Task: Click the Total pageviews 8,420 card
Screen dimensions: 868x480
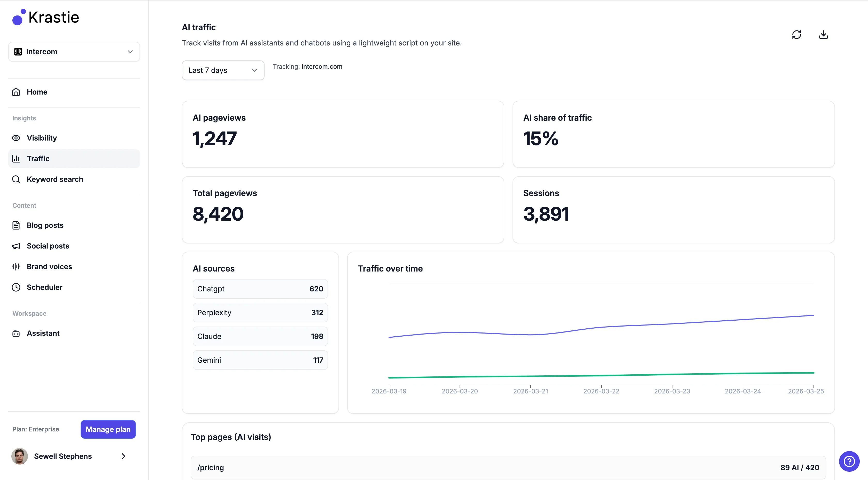Action: pyautogui.click(x=343, y=210)
